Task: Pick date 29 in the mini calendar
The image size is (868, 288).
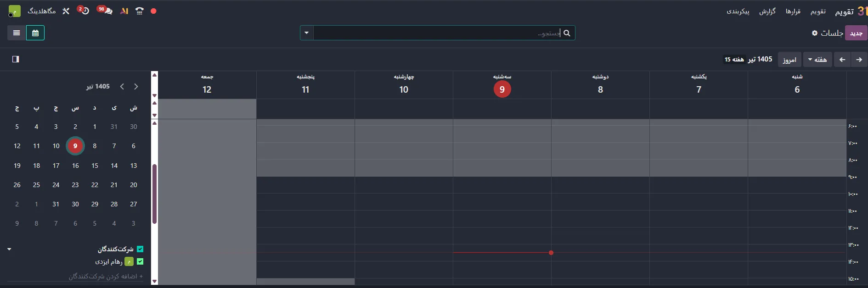Action: pos(95,204)
